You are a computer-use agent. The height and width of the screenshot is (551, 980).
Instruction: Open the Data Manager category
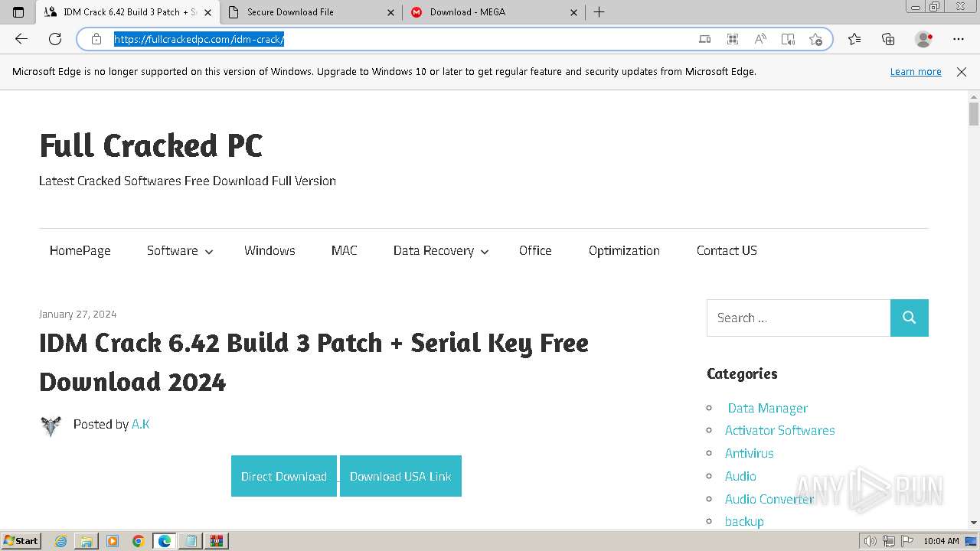click(768, 408)
